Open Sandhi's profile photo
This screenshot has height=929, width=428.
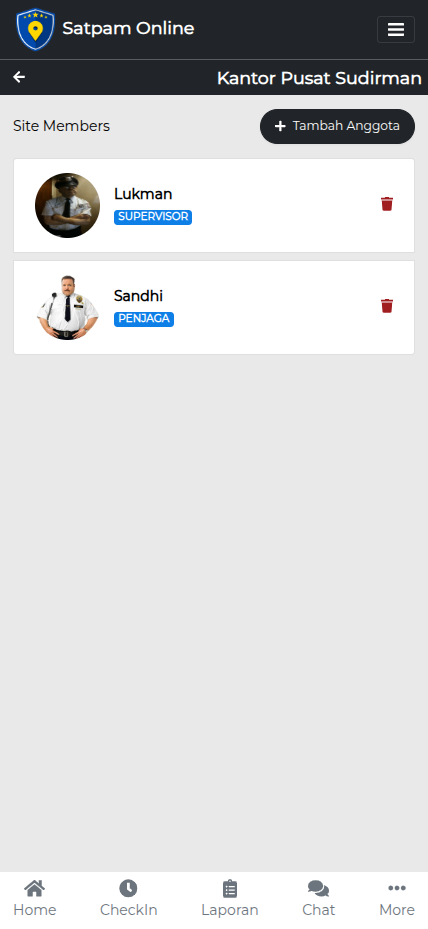(x=68, y=307)
